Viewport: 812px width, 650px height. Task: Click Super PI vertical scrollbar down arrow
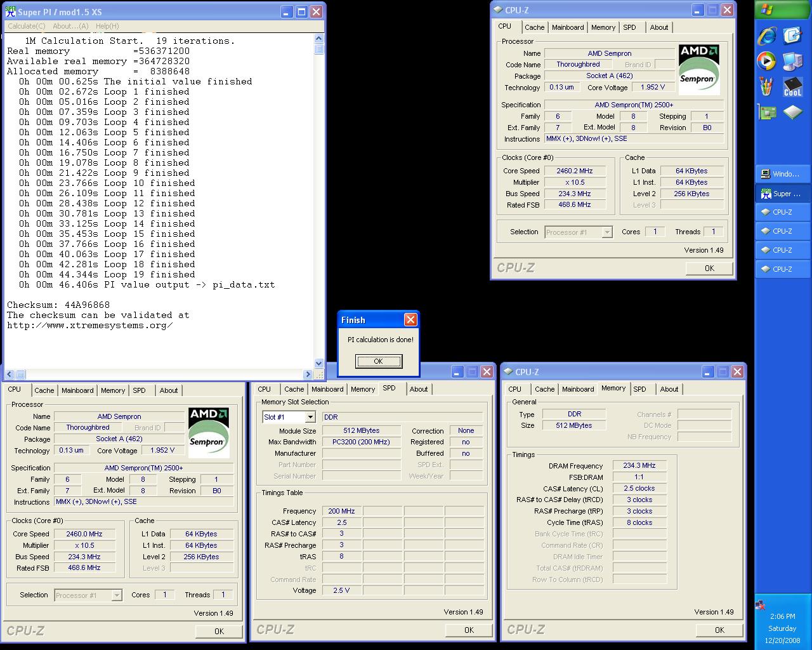318,363
